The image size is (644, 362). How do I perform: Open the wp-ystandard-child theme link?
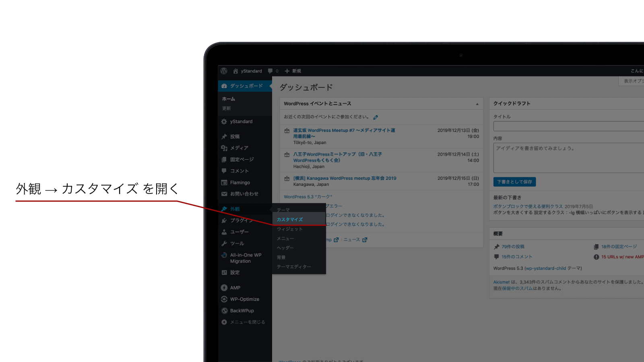tap(545, 268)
